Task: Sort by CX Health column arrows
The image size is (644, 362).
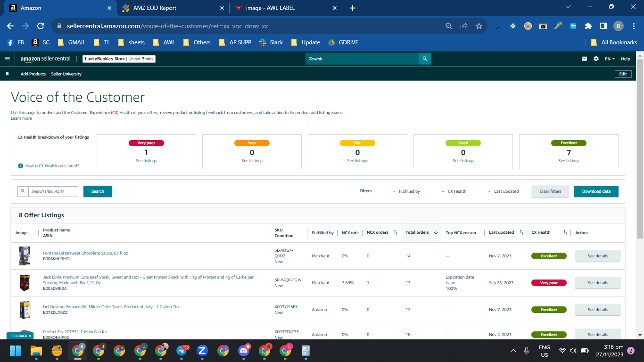Action: (565, 232)
